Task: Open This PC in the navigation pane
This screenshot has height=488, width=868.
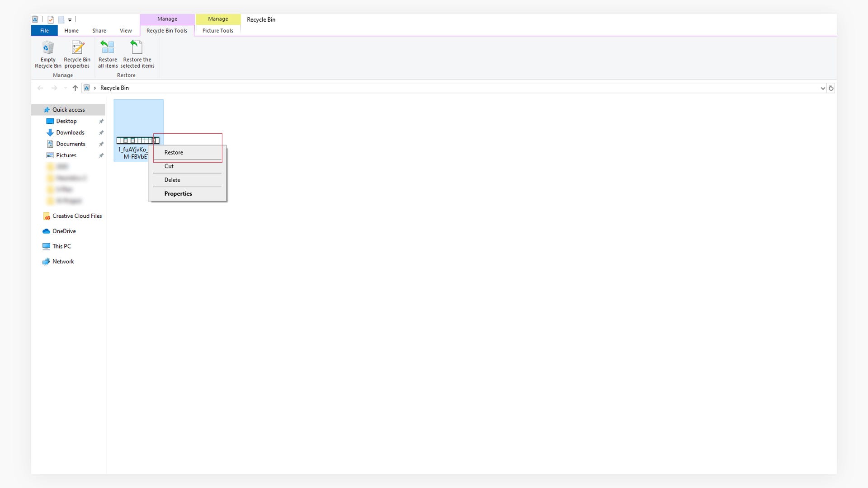Action: (61, 246)
